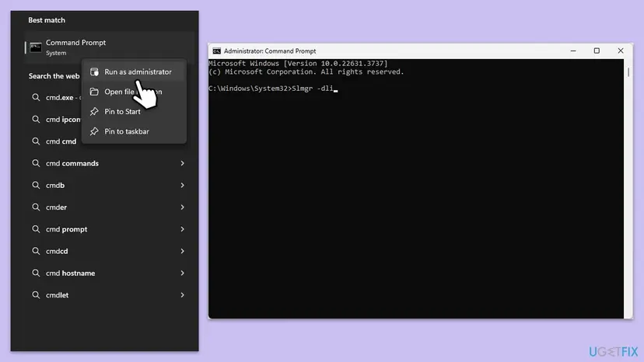Select the cmd ipconfig web suggestion

[x=63, y=120]
